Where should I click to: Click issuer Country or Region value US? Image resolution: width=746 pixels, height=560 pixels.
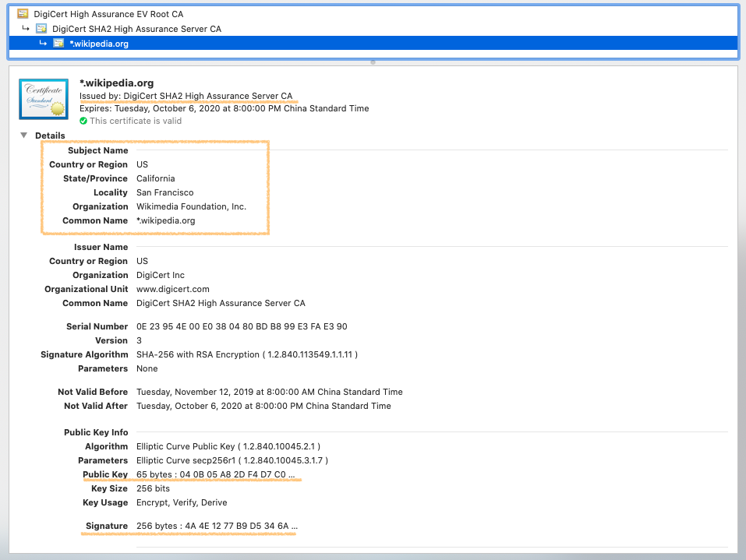142,261
